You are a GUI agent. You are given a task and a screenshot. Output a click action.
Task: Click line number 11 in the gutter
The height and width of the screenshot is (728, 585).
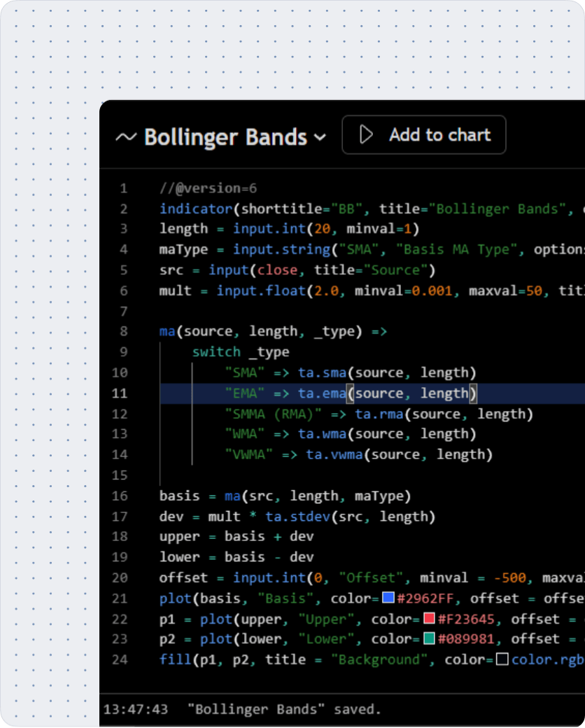click(x=120, y=393)
